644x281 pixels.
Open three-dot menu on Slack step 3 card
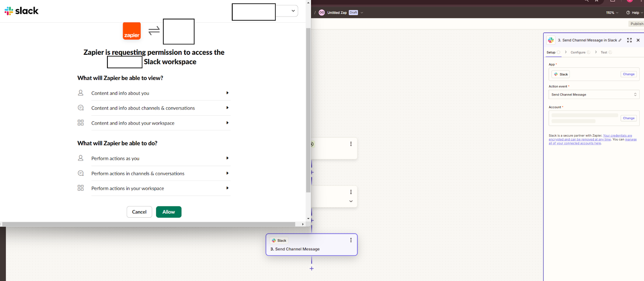tap(351, 240)
